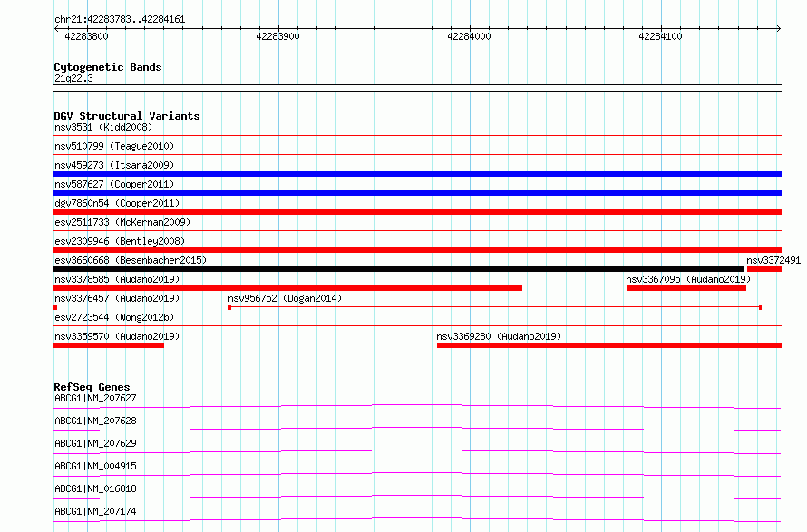Click the thin red line of nsv956752
Screen dimensions: 807x532
point(495,307)
